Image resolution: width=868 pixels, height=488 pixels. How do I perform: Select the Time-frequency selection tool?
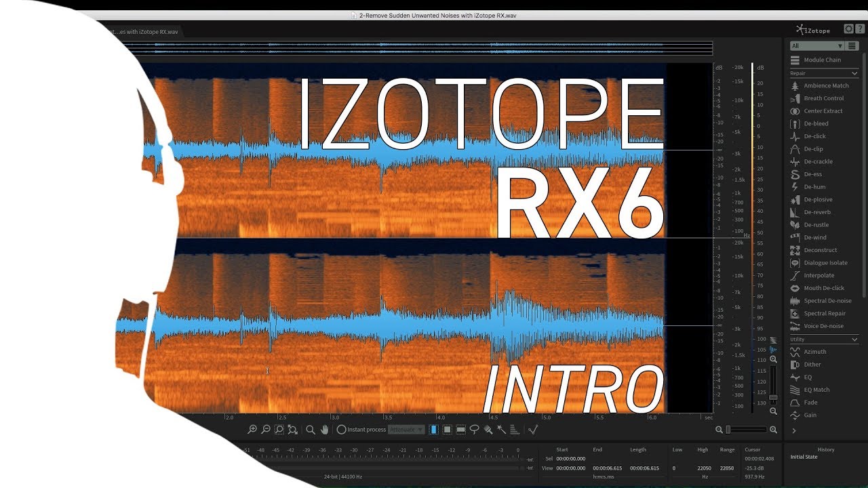click(448, 430)
